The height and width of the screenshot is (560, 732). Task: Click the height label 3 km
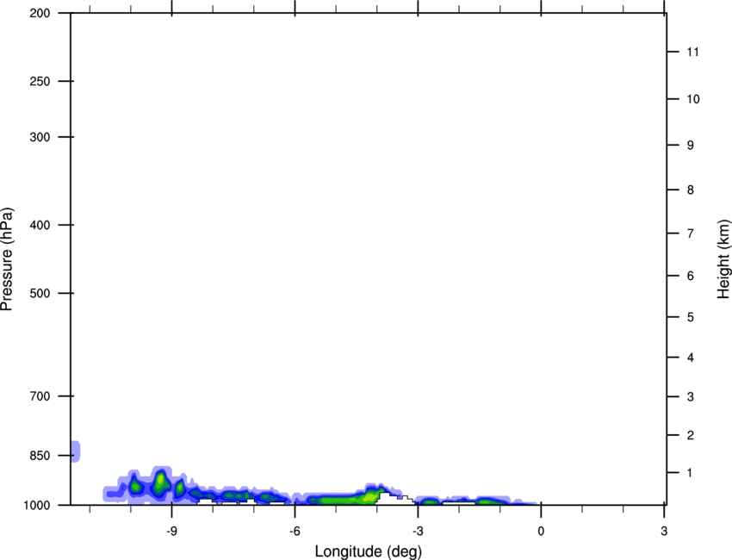[x=691, y=396]
